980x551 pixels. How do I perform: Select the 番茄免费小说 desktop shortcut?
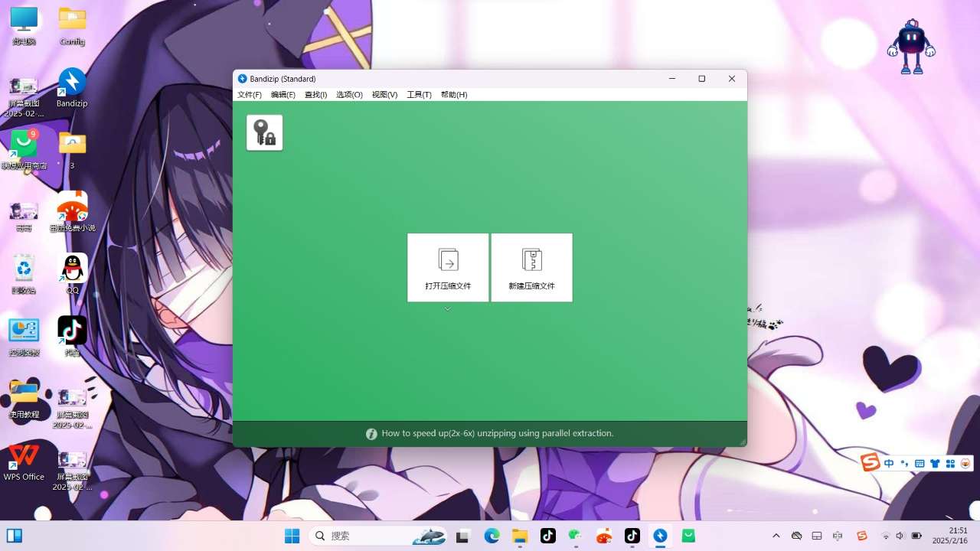click(72, 212)
